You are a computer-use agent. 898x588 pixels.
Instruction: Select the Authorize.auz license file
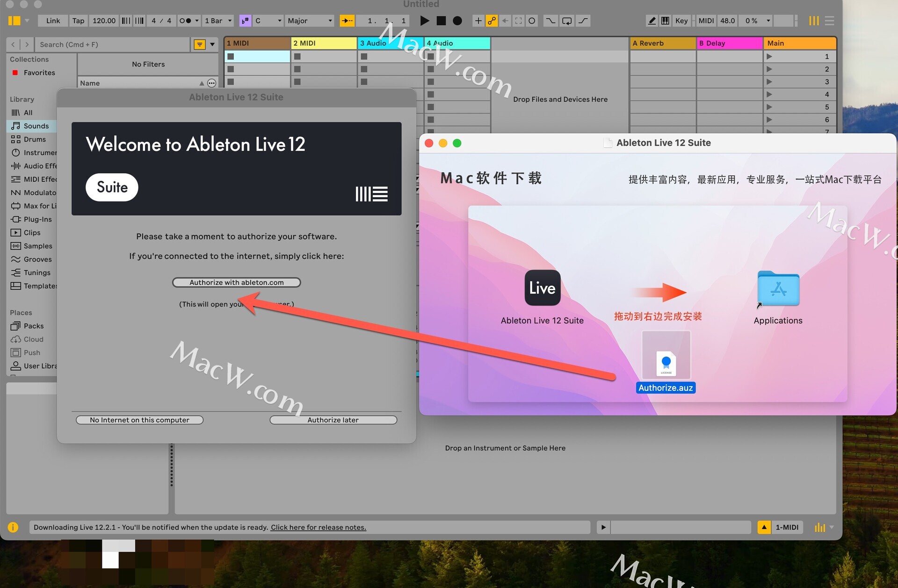click(666, 362)
